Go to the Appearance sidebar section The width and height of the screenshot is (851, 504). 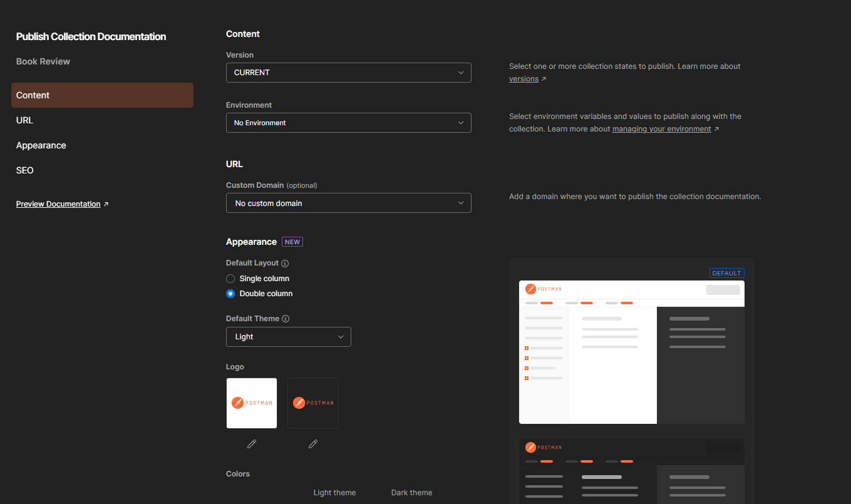pyautogui.click(x=102, y=145)
